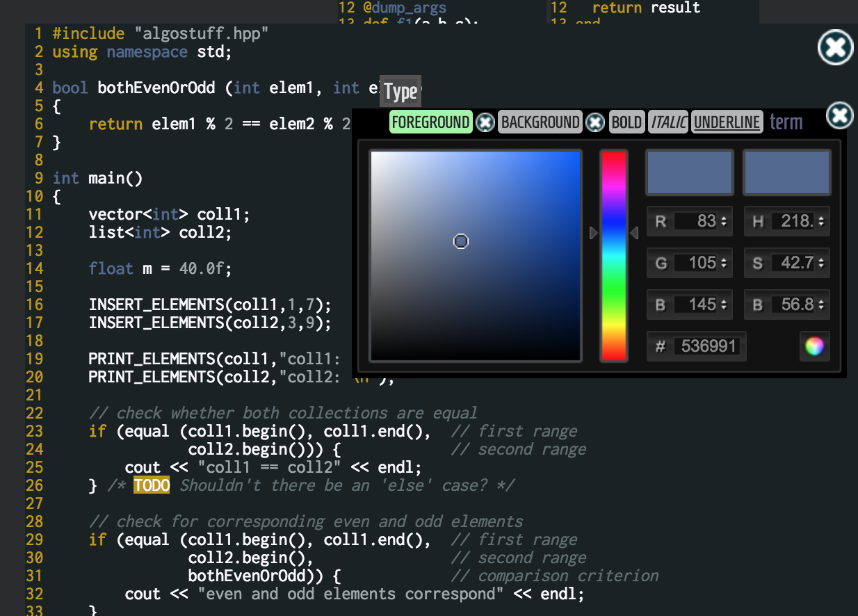Click the term color mode label
The image size is (858, 616).
coord(786,122)
